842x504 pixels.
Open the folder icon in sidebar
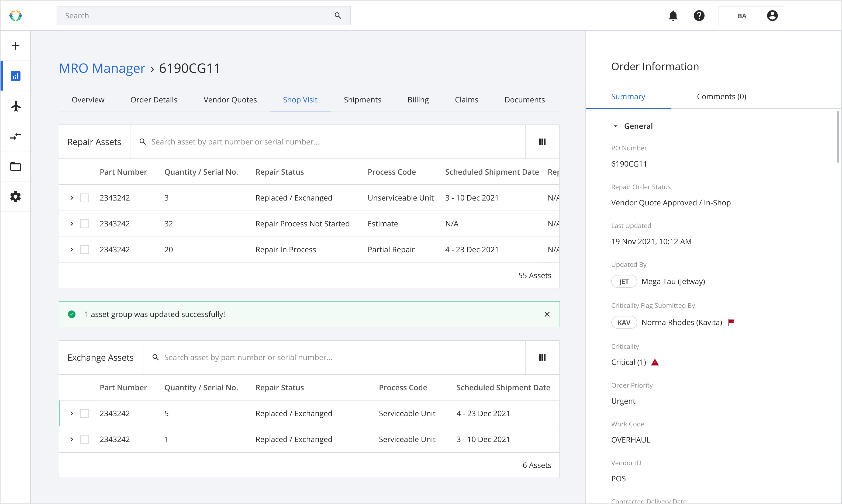pyautogui.click(x=15, y=166)
